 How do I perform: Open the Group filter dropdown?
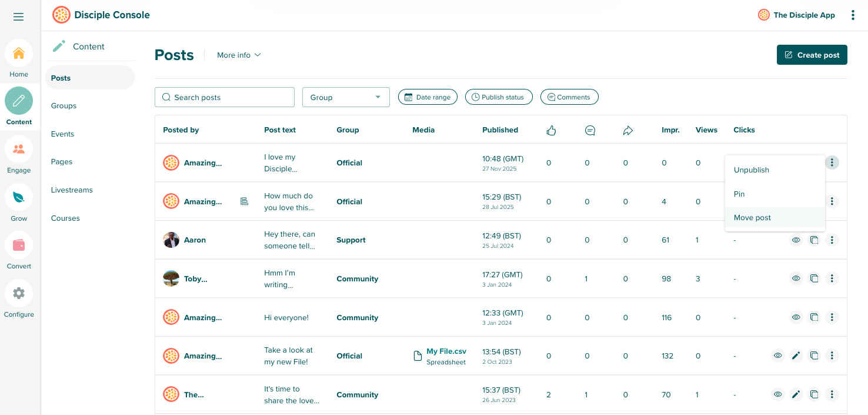[346, 97]
